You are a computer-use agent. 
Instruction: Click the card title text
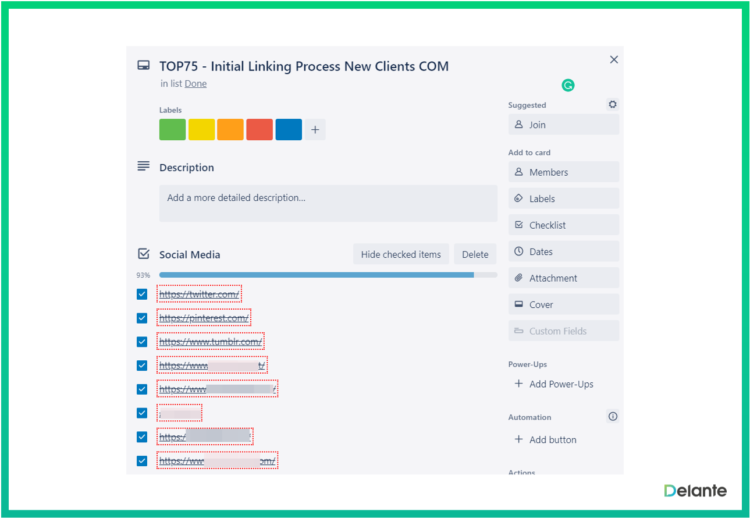coord(304,66)
